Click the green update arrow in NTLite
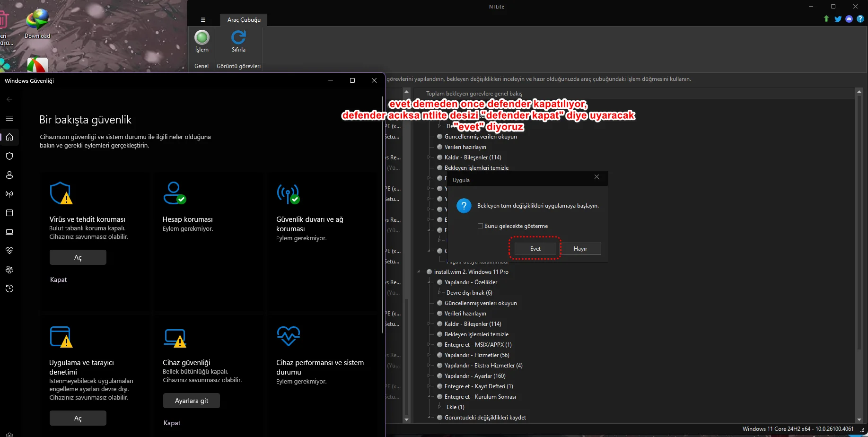This screenshot has width=868, height=437. click(826, 19)
